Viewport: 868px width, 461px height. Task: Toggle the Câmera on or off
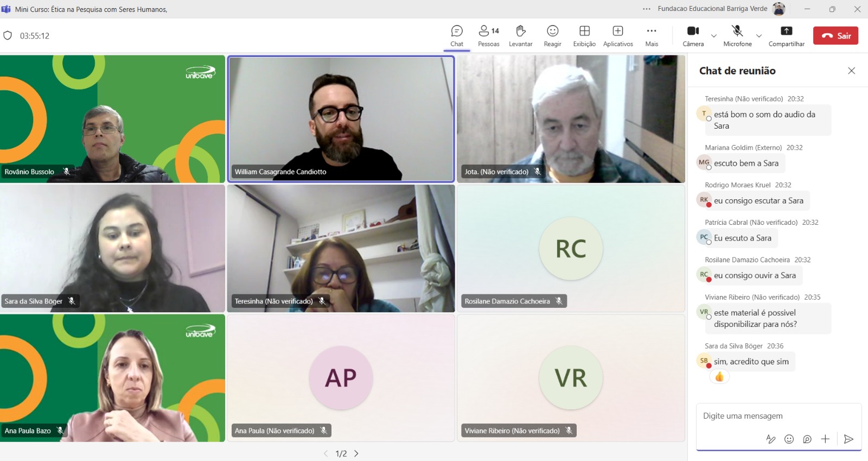[x=693, y=36]
